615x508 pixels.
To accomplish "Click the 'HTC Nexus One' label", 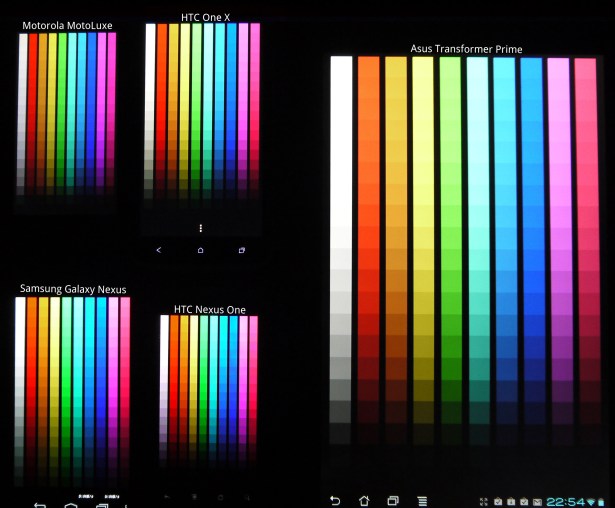I will [x=210, y=310].
